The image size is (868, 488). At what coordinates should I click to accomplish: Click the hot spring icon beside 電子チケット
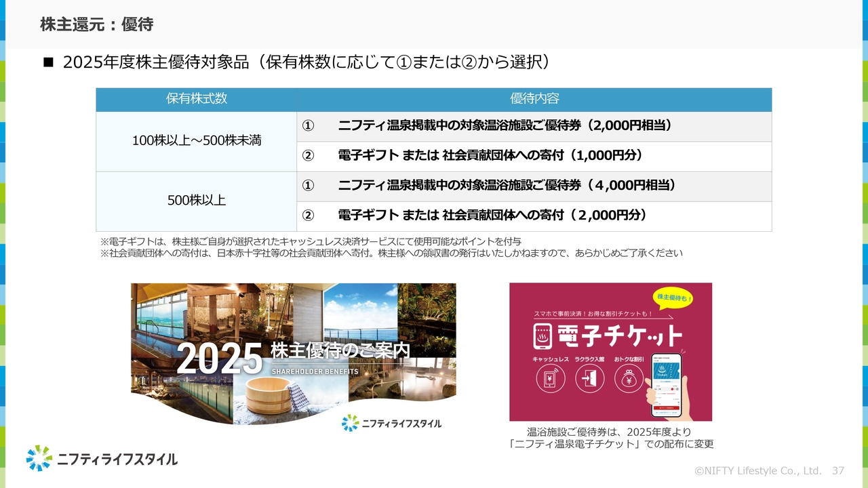pos(541,335)
